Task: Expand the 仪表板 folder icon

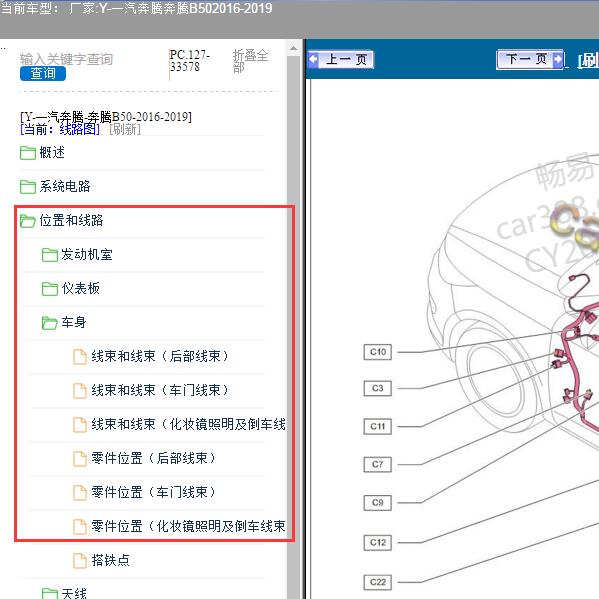Action: (50, 289)
